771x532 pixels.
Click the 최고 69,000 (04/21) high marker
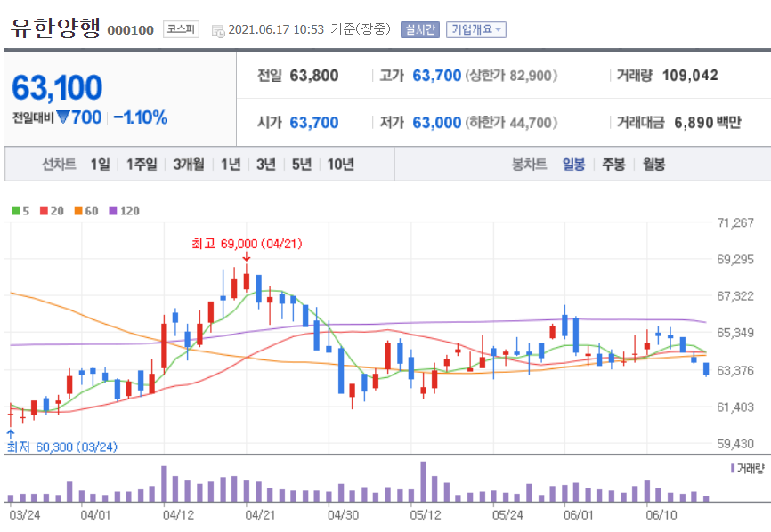click(x=247, y=244)
